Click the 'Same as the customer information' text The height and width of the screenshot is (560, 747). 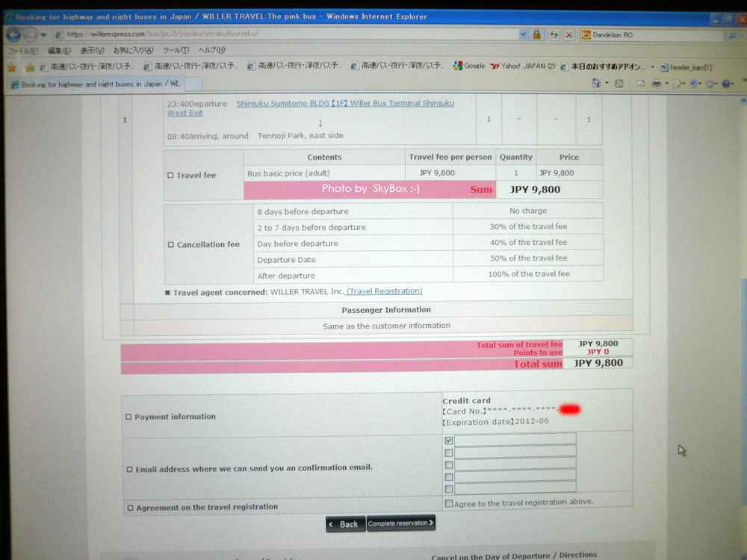[386, 326]
